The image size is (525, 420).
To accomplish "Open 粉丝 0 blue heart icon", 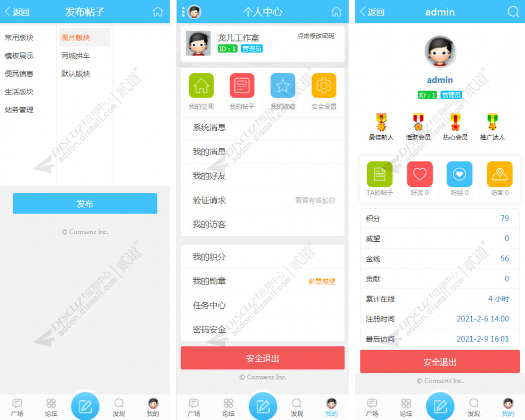I will (459, 174).
